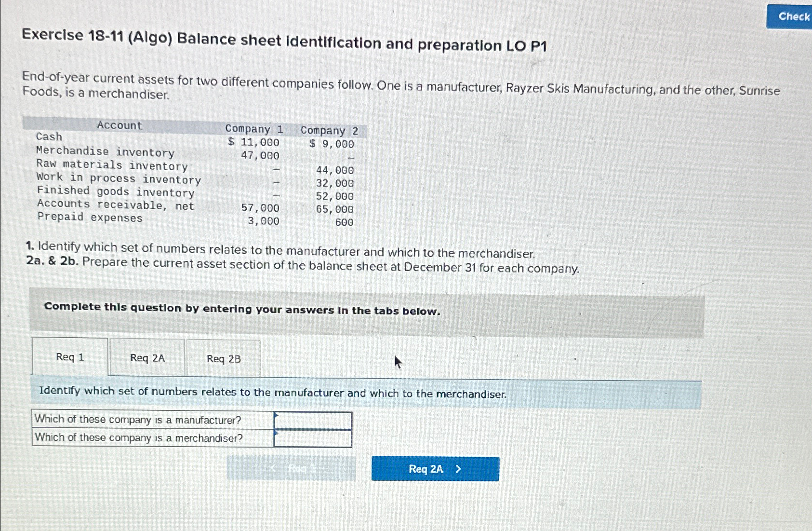Select the Company 1 column header
The height and width of the screenshot is (531, 812).
[x=254, y=129]
